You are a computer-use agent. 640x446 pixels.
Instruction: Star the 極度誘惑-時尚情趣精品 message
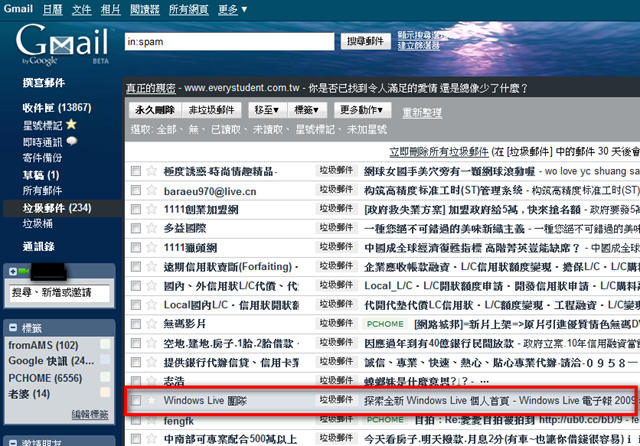click(151, 171)
